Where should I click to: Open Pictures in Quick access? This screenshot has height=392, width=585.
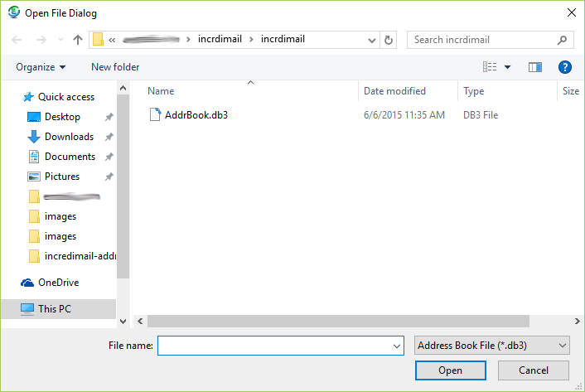(62, 177)
